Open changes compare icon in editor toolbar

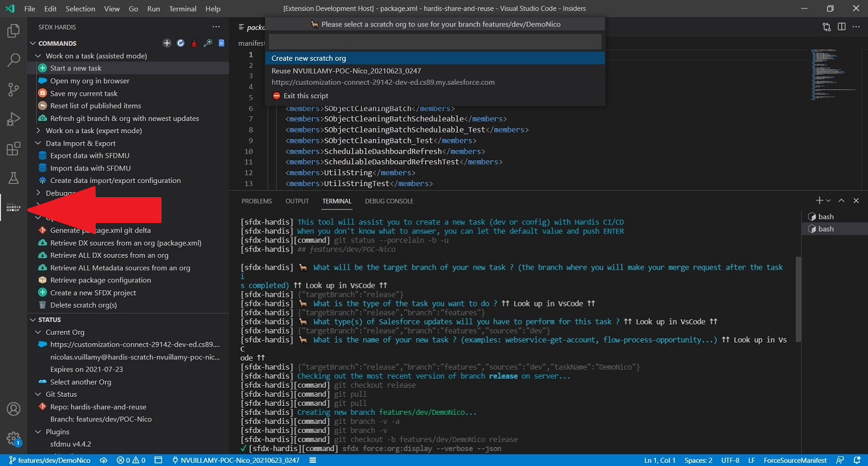[827, 27]
